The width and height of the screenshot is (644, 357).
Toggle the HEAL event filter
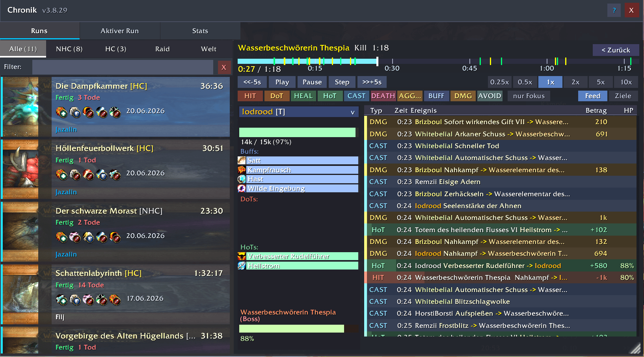click(303, 96)
